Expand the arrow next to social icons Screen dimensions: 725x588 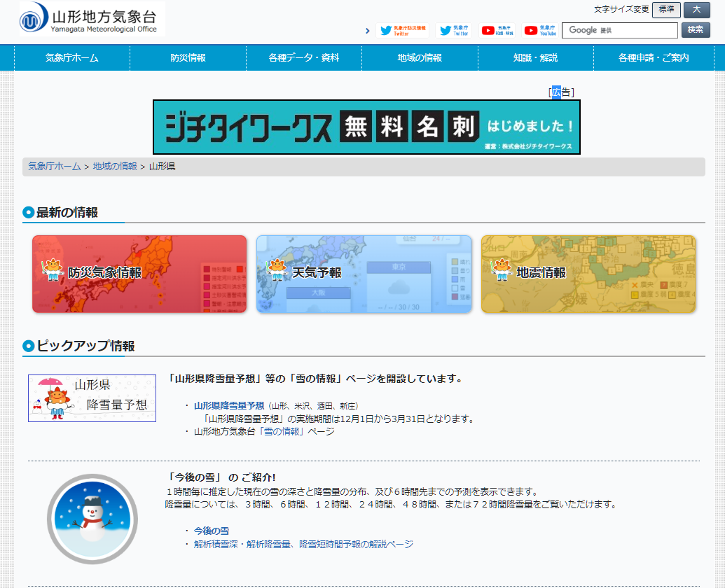[x=368, y=31]
